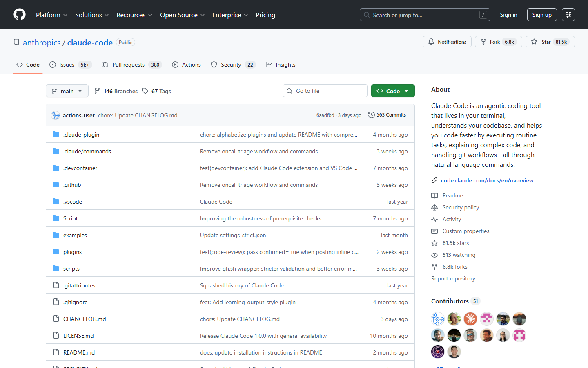Open the main branch selector
The image size is (588, 368).
(x=67, y=91)
